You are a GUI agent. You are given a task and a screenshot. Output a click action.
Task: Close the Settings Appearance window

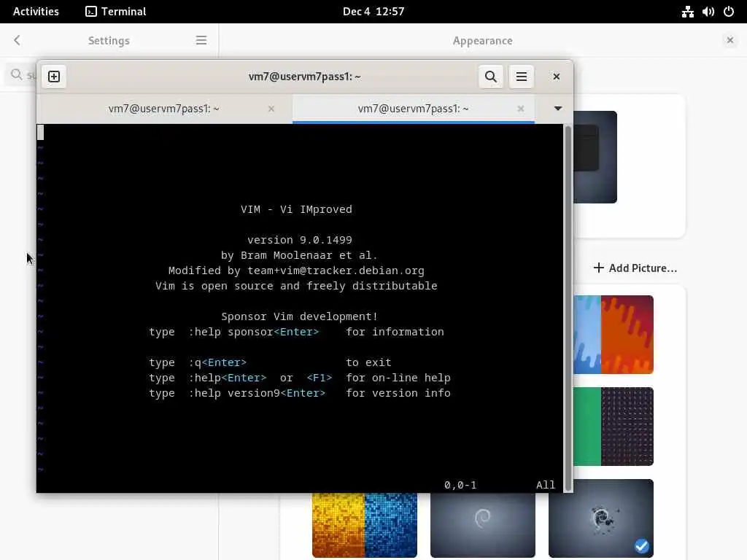(x=729, y=41)
